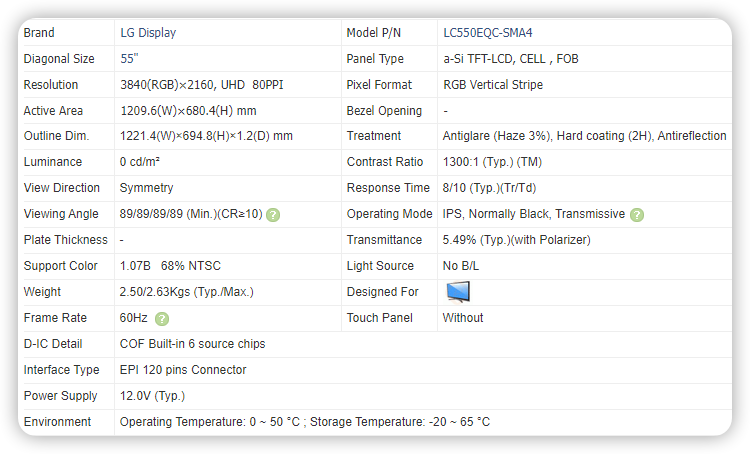Click the 12.0V power supply value
Viewport: 750px width, 454px height.
(x=152, y=396)
